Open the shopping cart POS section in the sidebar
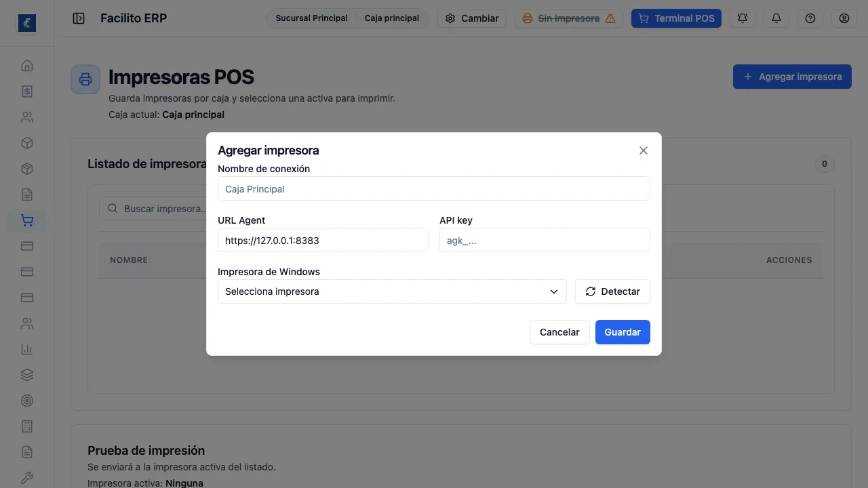Screen dimensions: 868x488 click(x=27, y=220)
